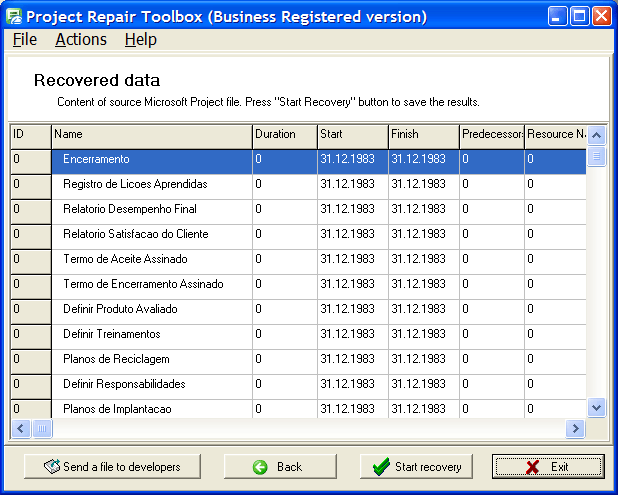Viewport: 618px width, 495px height.
Task: Minimize the Project Repair Toolbox window
Action: click(557, 17)
